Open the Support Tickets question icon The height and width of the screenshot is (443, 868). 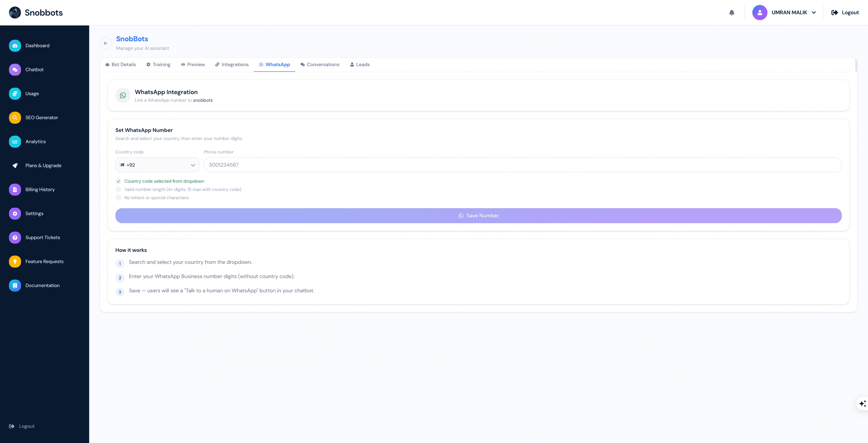(x=15, y=238)
